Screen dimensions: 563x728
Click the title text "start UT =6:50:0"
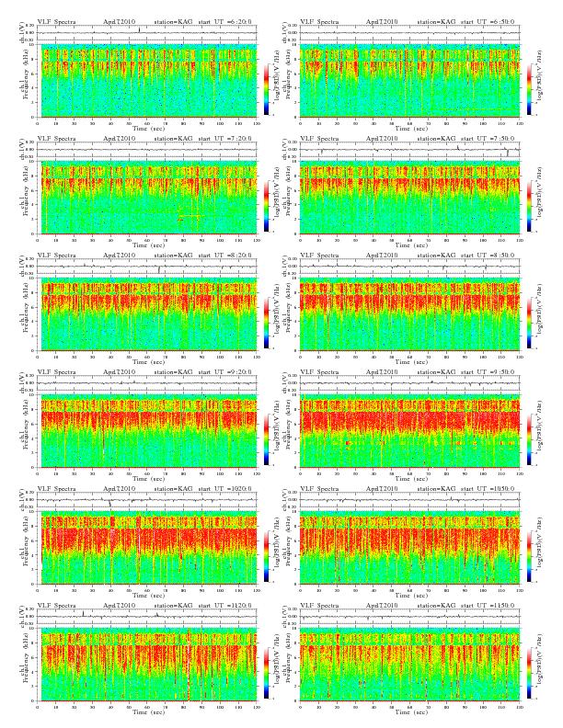tap(488, 21)
